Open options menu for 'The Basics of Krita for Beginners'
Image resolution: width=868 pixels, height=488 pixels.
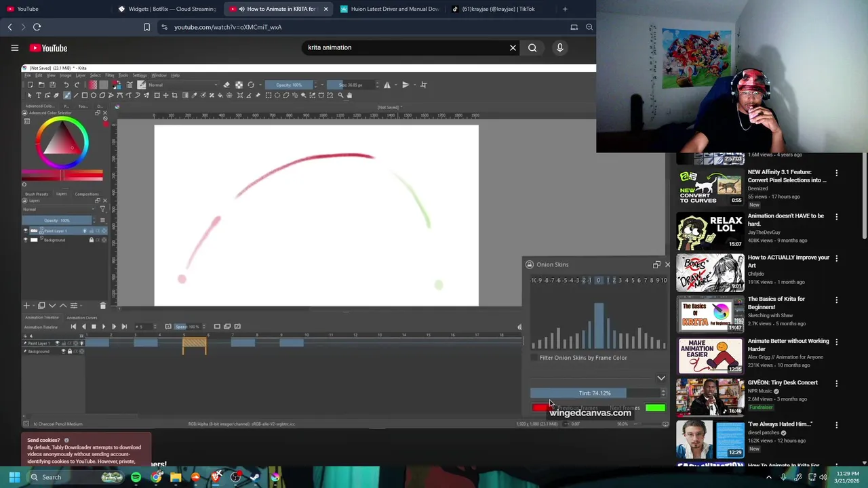(x=836, y=300)
